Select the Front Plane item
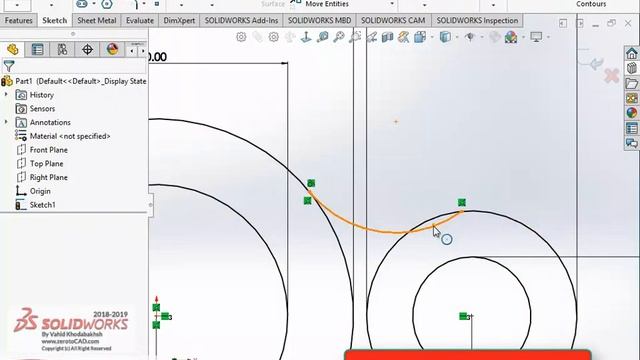 point(42,150)
